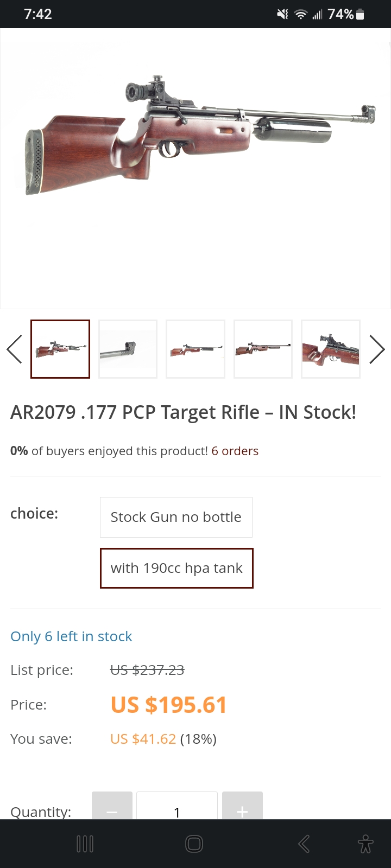Decrease quantity with the minus button

112,806
